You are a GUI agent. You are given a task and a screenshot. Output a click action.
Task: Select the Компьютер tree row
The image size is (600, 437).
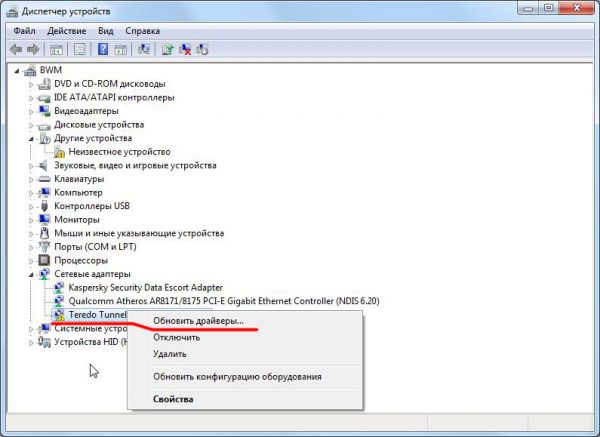tap(78, 192)
